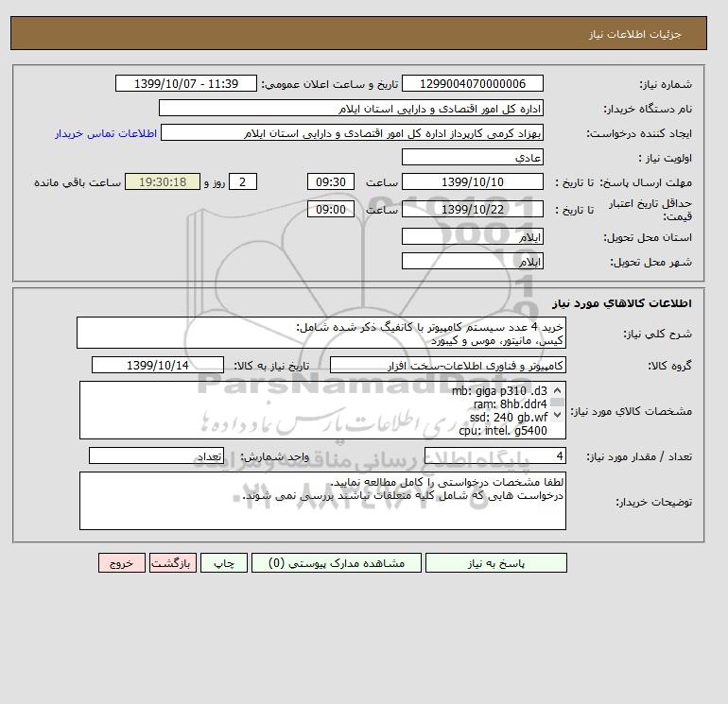Click label شرح کلی نیاز
Viewport: 728px width, 704px height.
click(657, 334)
